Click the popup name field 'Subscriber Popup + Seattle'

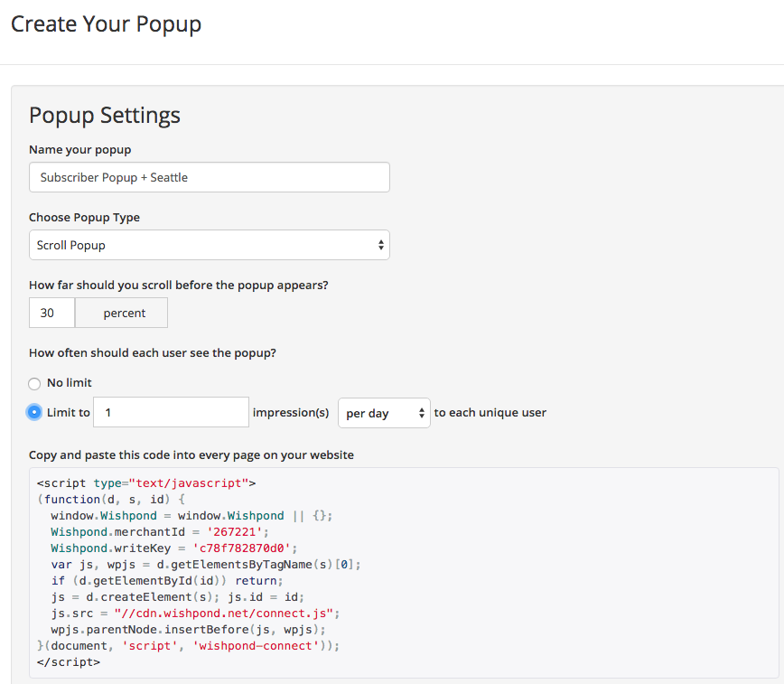209,177
